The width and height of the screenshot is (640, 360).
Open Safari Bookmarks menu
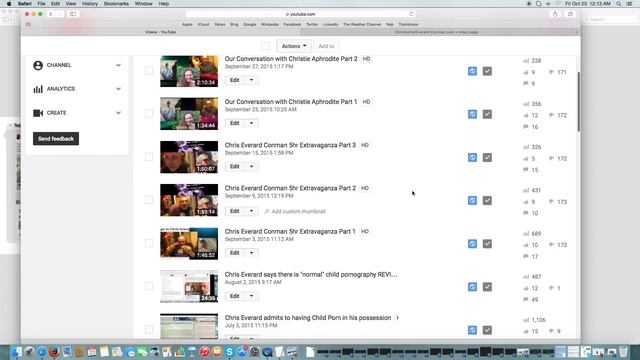(116, 4)
